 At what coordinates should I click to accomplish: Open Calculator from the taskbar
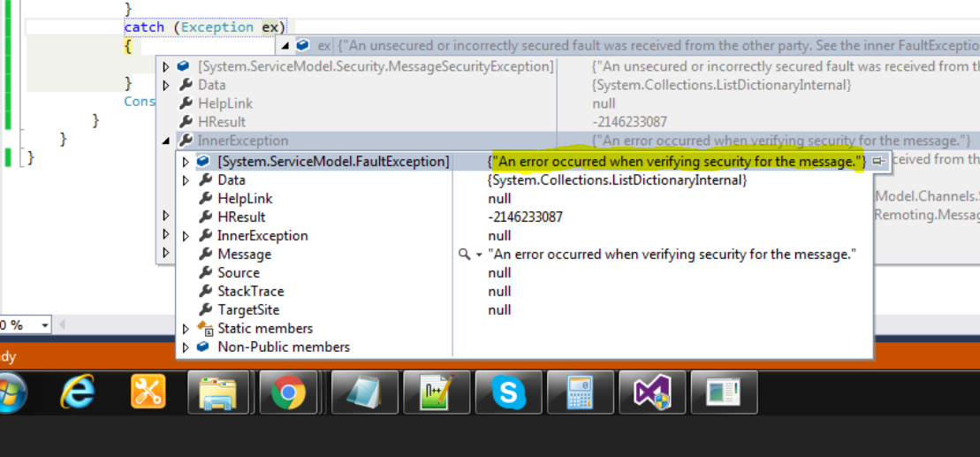pos(580,392)
